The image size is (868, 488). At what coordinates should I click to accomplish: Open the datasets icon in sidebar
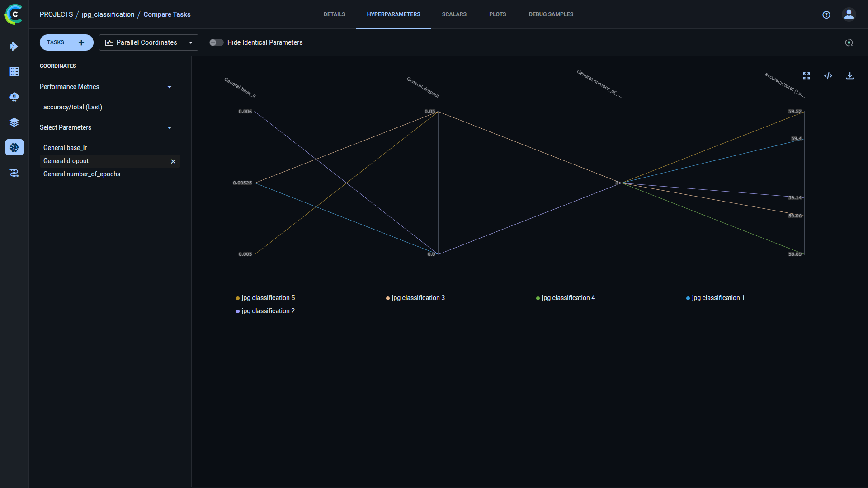[x=14, y=72]
